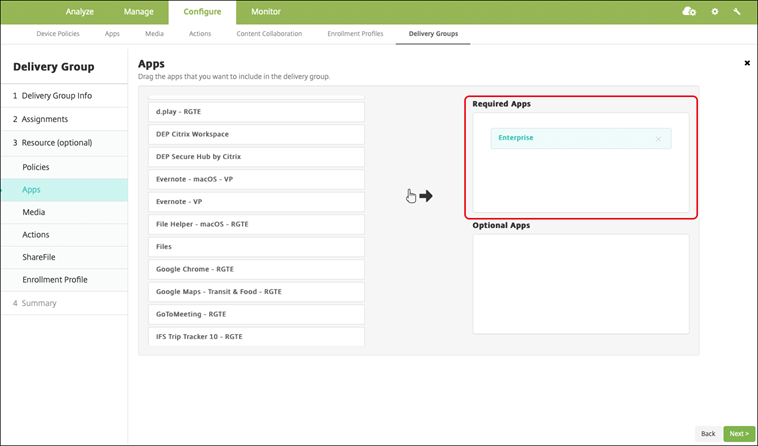Click the cloud notification icon
The height and width of the screenshot is (446, 758).
pyautogui.click(x=688, y=11)
